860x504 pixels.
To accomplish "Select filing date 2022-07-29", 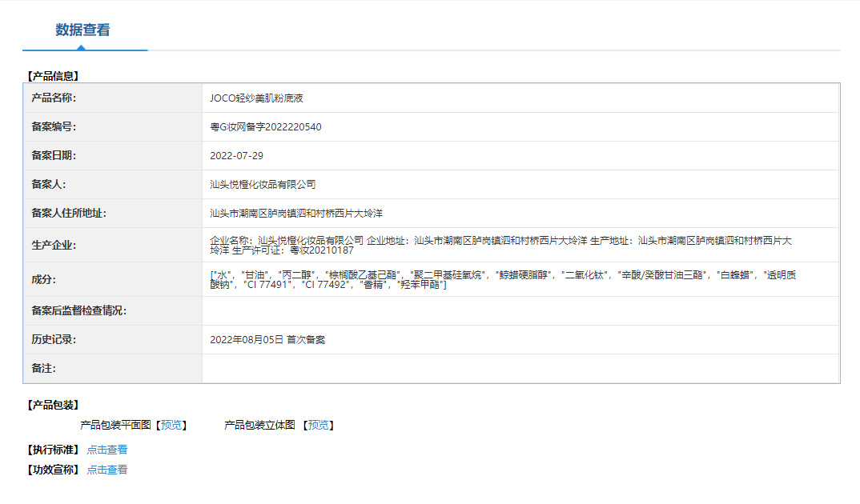I will point(236,155).
